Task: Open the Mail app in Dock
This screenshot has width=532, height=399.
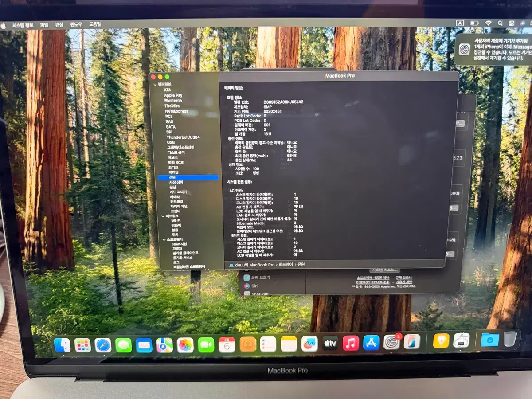Action: (x=144, y=344)
